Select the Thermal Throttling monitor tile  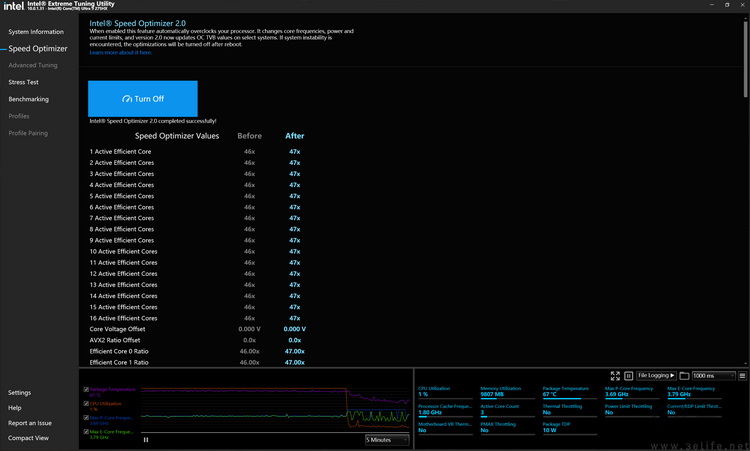[x=569, y=409]
